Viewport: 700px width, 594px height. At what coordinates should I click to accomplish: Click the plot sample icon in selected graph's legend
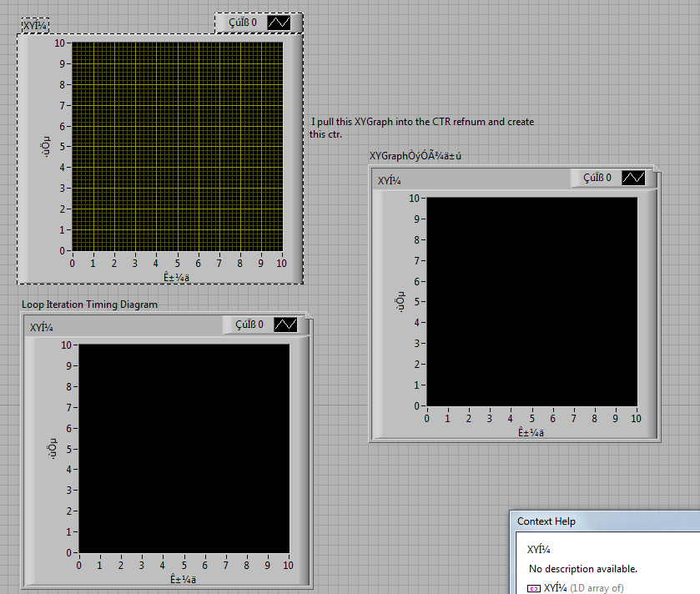tap(279, 23)
